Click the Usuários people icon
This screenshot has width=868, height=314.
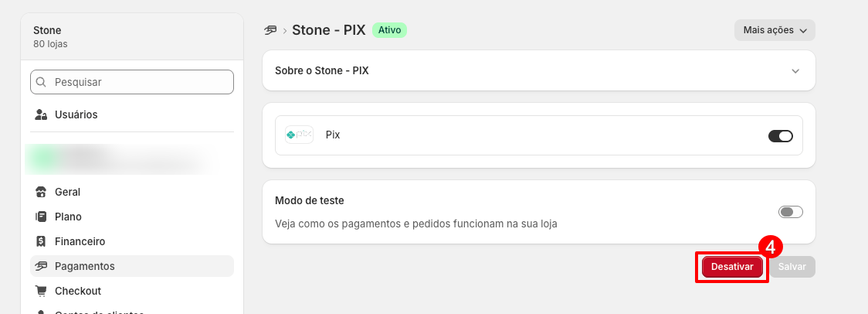(x=41, y=114)
